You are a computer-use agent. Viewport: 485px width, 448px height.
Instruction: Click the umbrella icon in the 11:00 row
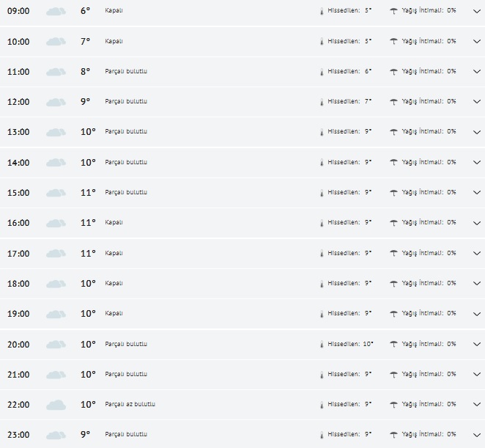[394, 72]
